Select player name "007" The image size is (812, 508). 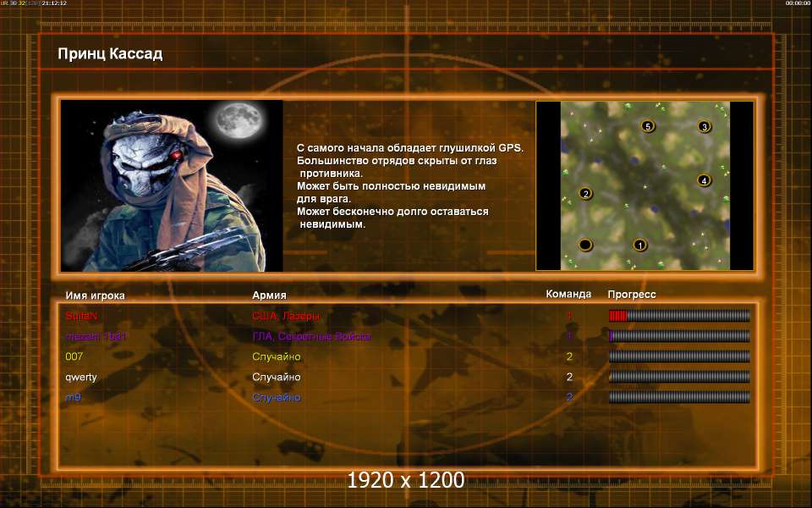74,356
